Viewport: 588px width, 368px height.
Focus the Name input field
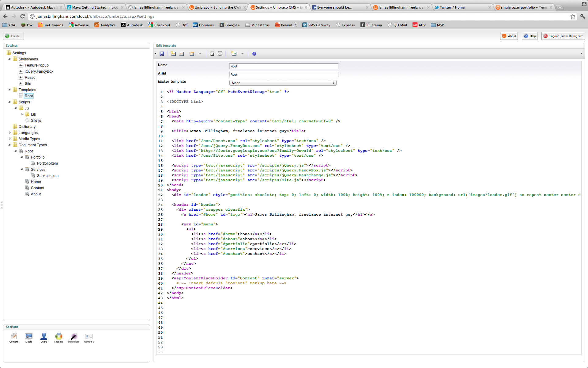[x=284, y=66]
